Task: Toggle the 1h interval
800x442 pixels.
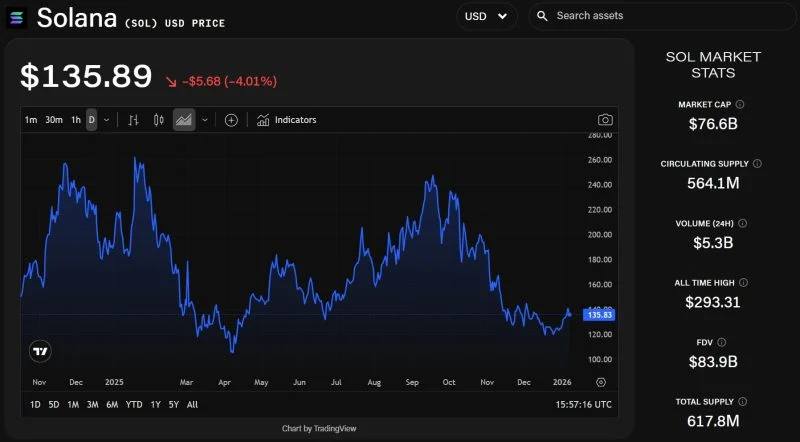Action: click(x=76, y=120)
